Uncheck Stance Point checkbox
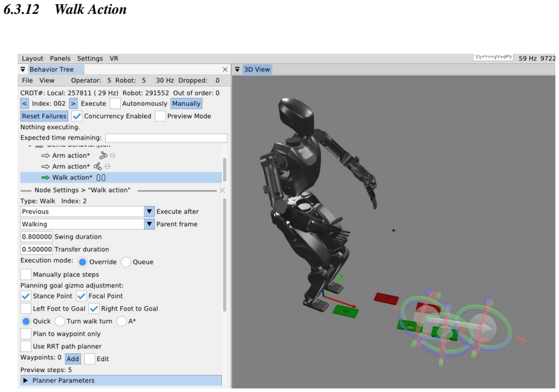The height and width of the screenshot is (392, 559). click(x=25, y=296)
